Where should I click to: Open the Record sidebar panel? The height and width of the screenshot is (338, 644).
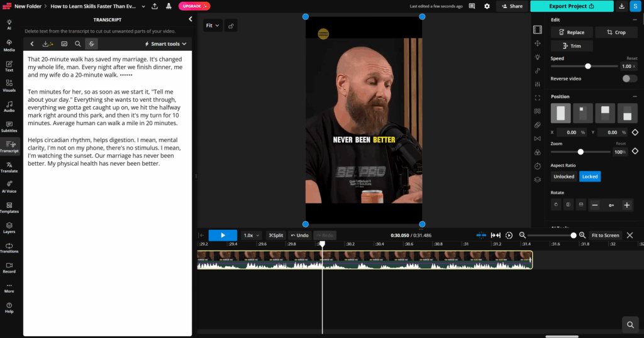(9, 268)
